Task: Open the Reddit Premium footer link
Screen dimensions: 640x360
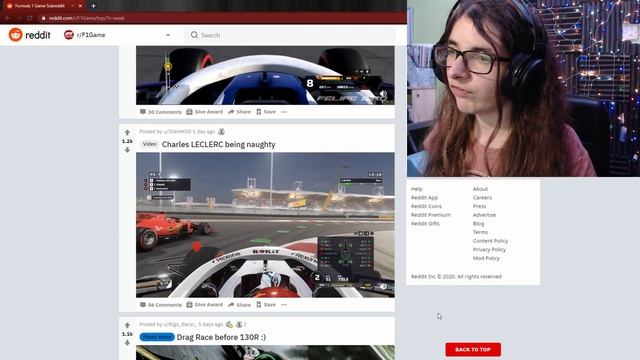Action: click(431, 215)
